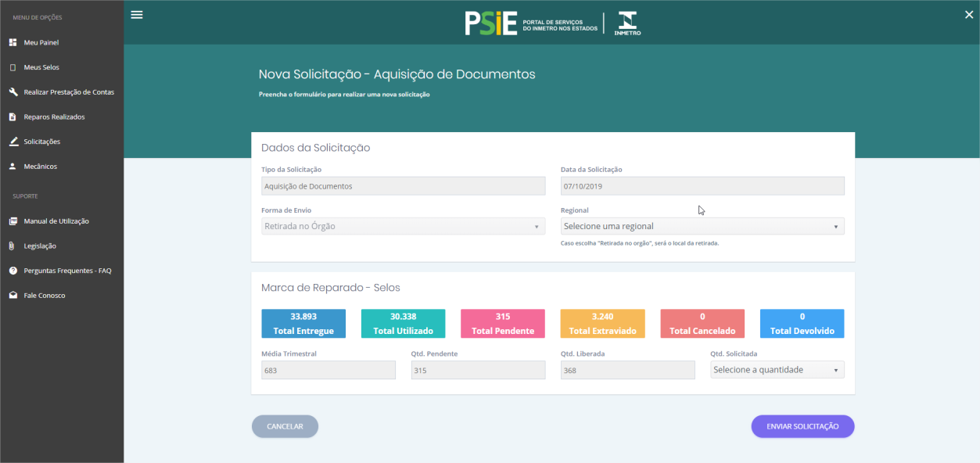
Task: Click the wrench icon for Prestação de Contas
Action: click(13, 92)
